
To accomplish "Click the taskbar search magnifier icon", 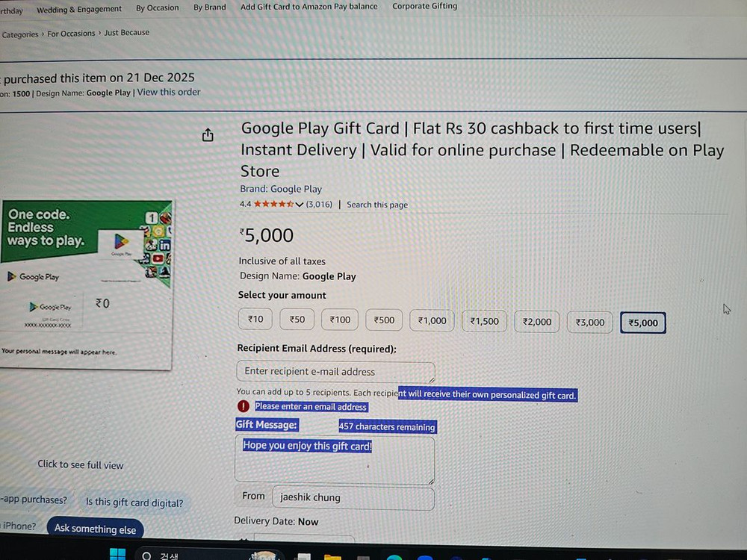I will tap(146, 556).
